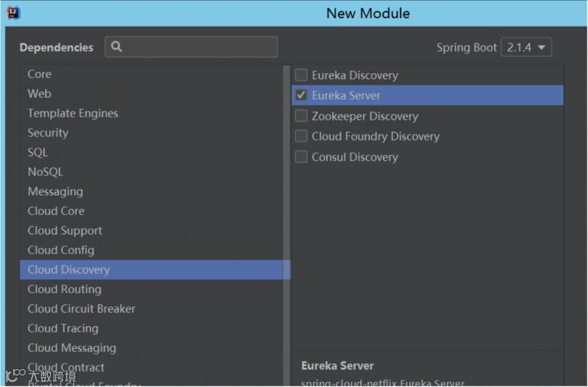Click the magnifier icon in Dependencies search

click(x=117, y=46)
